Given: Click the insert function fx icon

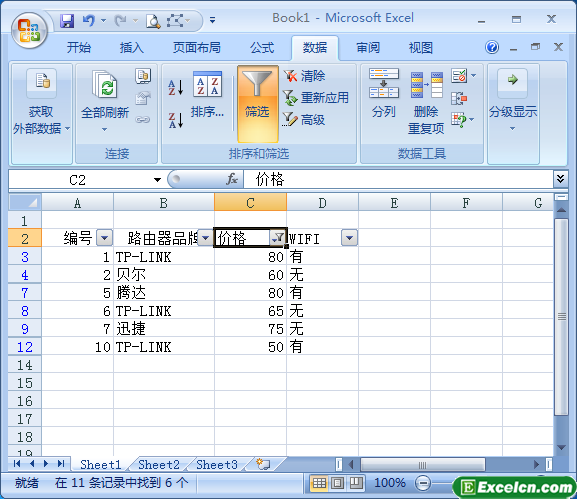Looking at the screenshot, I should [x=232, y=180].
